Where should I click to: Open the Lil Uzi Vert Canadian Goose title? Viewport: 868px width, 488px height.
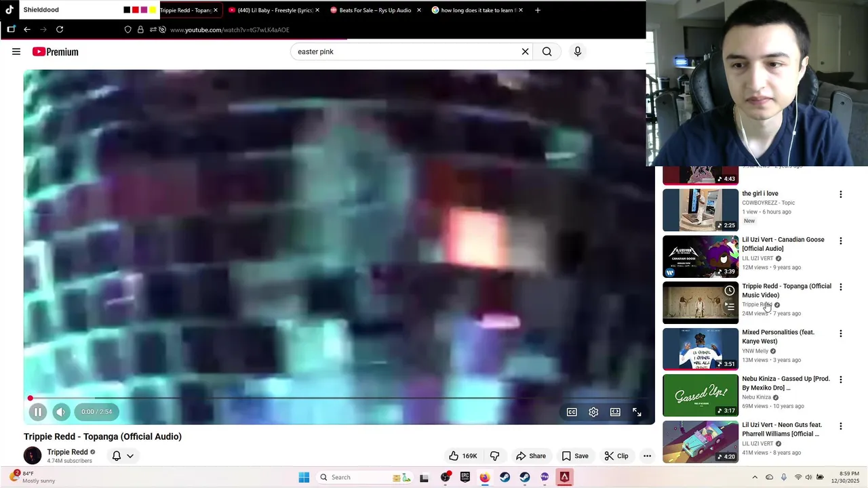pyautogui.click(x=783, y=244)
